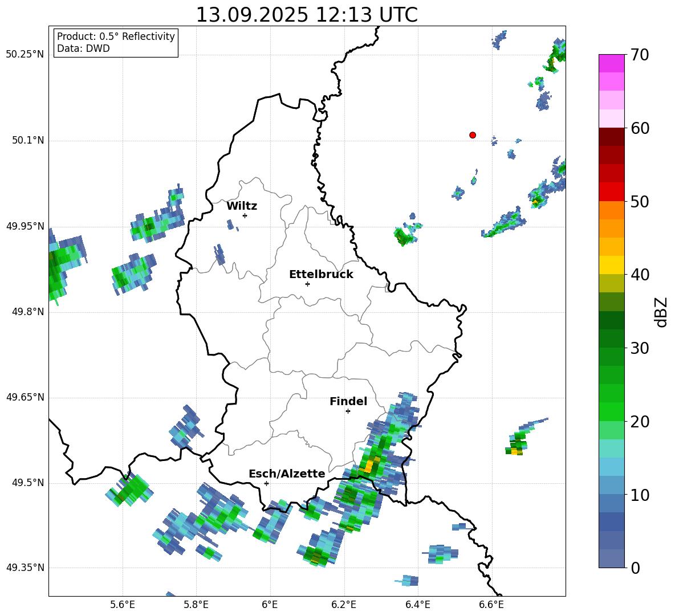Click the dBZ colorbar axis label
The image size is (675, 616).
pyautogui.click(x=662, y=312)
